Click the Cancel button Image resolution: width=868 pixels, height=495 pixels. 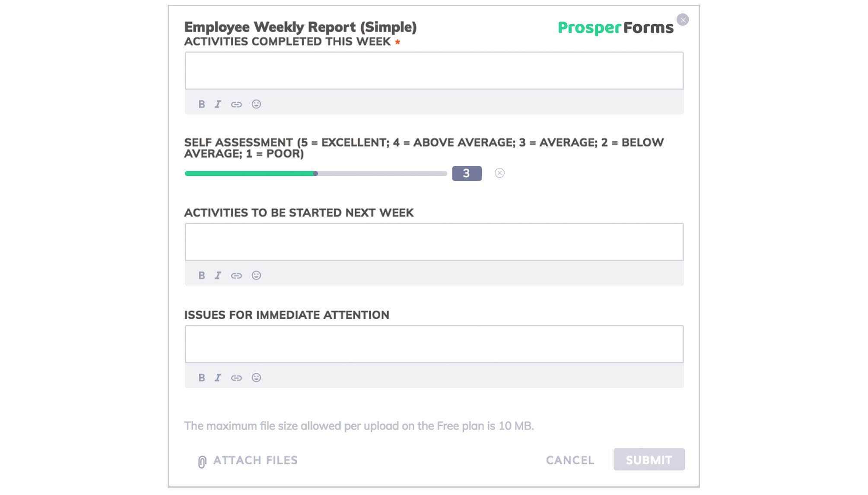tap(569, 459)
